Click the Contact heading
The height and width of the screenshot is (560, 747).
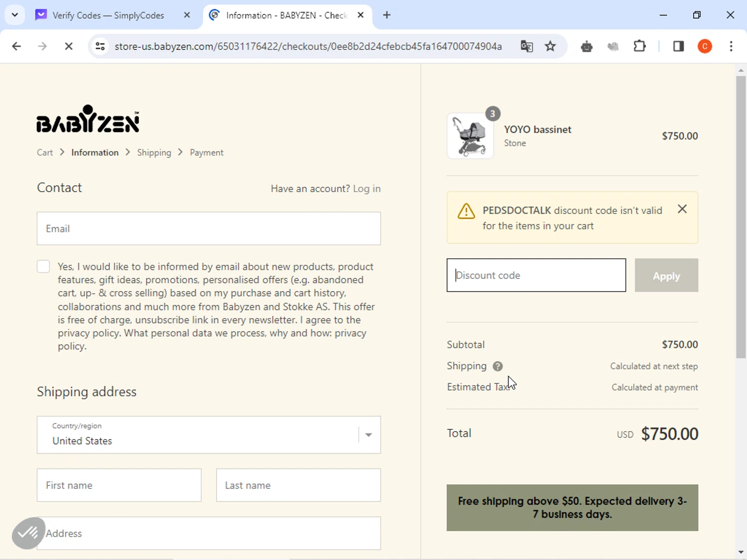pos(59,188)
